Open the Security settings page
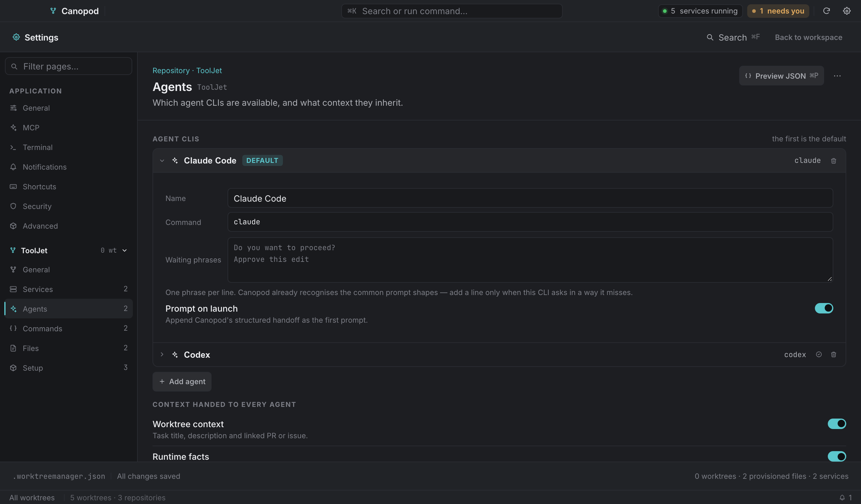Image resolution: width=861 pixels, height=504 pixels. [x=68, y=206]
